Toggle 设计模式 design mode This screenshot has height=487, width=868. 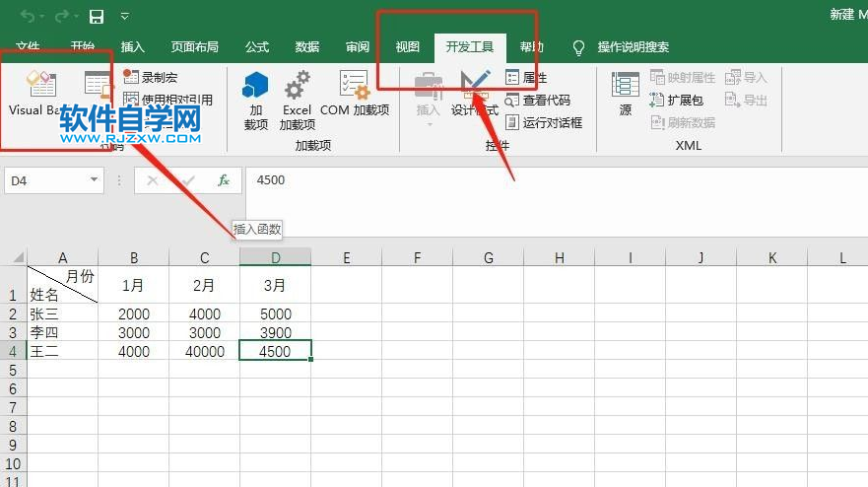click(x=475, y=94)
